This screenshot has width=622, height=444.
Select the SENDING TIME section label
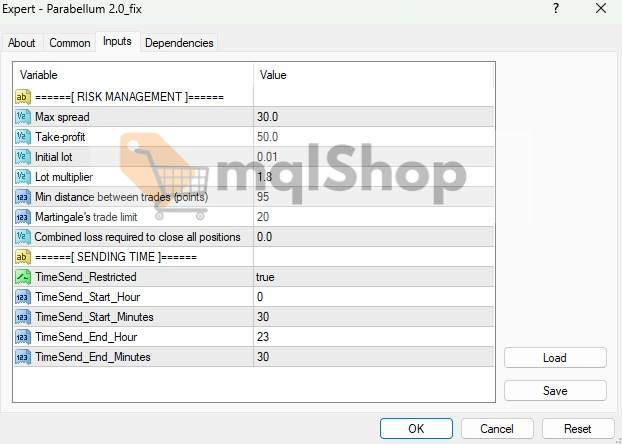pyautogui.click(x=116, y=257)
